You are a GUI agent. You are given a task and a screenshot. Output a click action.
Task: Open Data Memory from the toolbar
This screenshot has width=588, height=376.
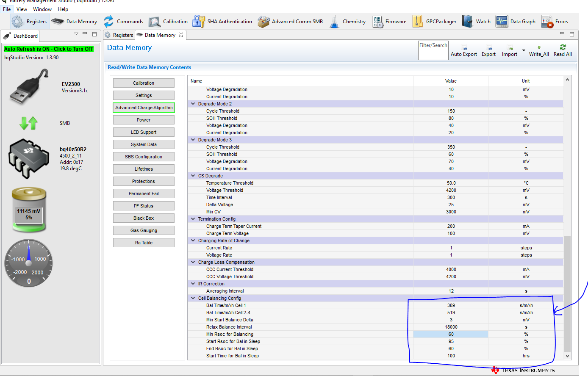click(58, 22)
